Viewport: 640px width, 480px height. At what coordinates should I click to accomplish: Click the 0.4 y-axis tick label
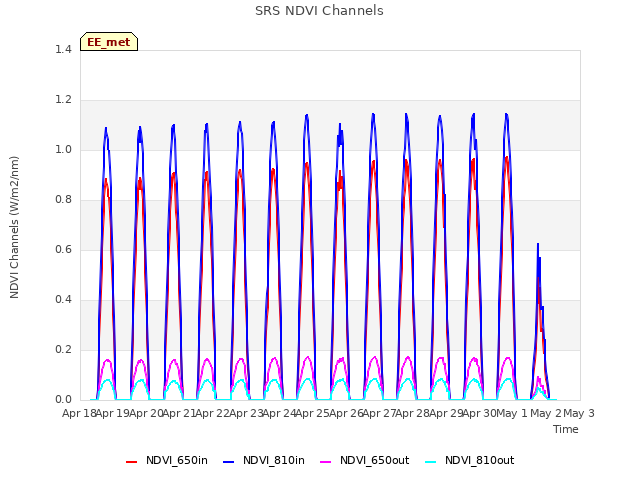63,300
